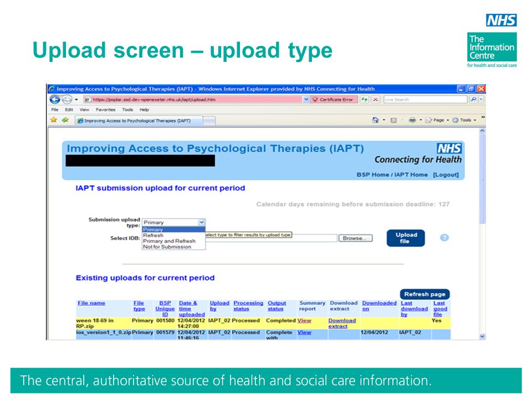Image resolution: width=532 pixels, height=399 pixels.
Task: Click the Add to Favorites icon
Action: (x=65, y=120)
